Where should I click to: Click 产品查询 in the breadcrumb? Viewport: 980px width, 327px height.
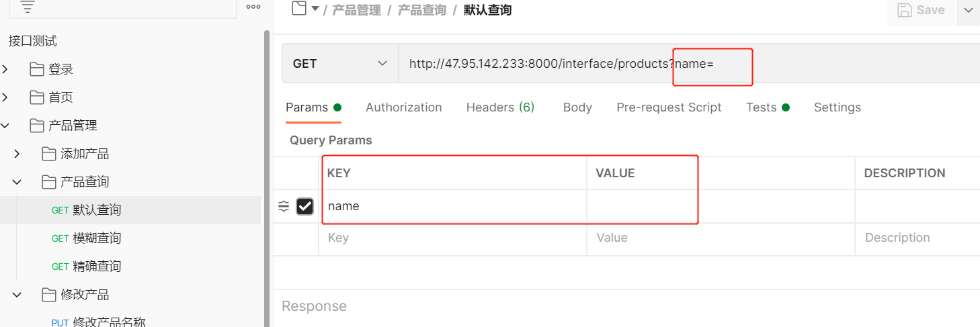tap(421, 10)
